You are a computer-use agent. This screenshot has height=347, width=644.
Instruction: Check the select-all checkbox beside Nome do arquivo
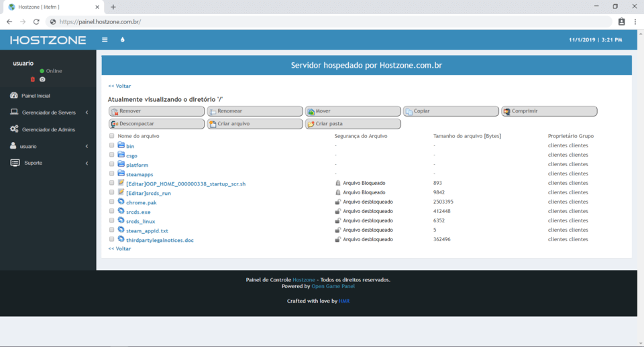tap(112, 136)
